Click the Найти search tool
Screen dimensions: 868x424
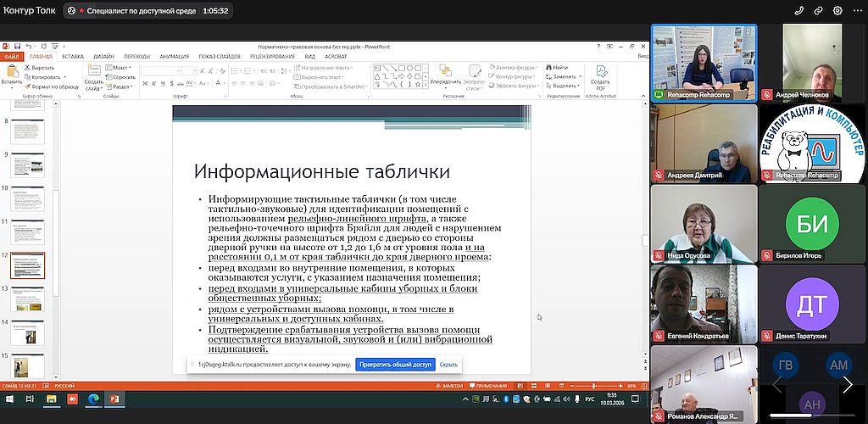[559, 67]
